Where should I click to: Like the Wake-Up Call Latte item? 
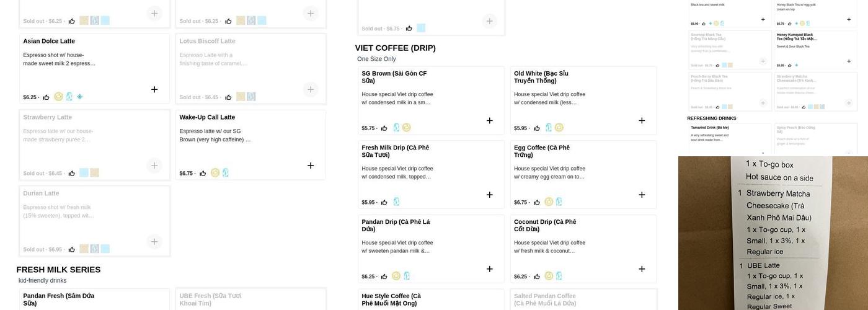tap(203, 174)
